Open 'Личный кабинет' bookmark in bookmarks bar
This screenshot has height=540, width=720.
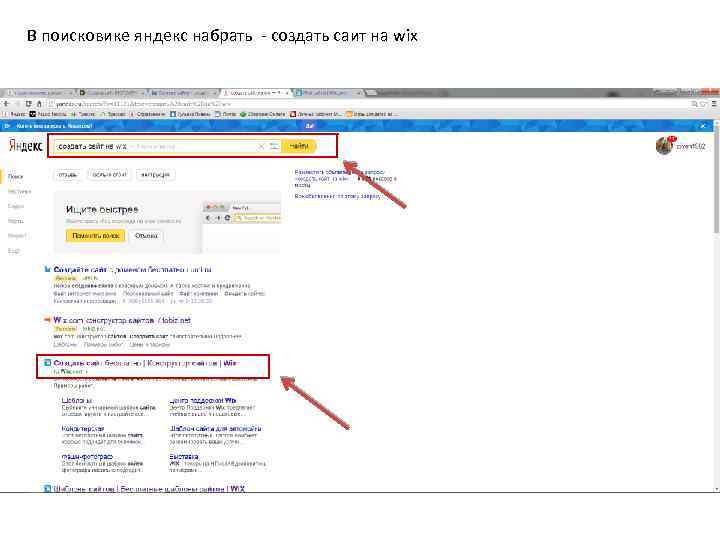315,114
